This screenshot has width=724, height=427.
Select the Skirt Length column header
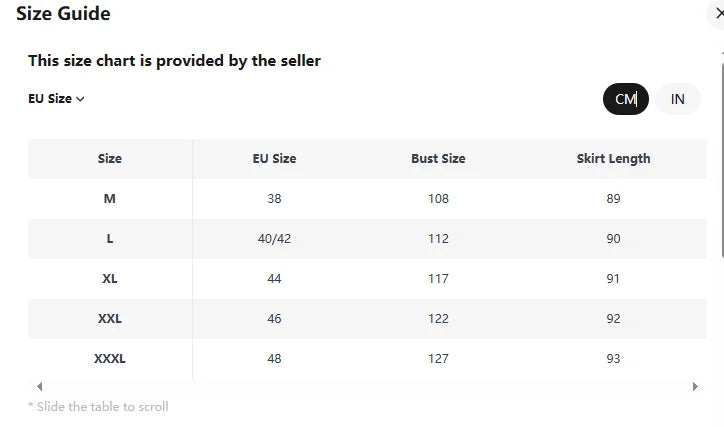click(613, 158)
